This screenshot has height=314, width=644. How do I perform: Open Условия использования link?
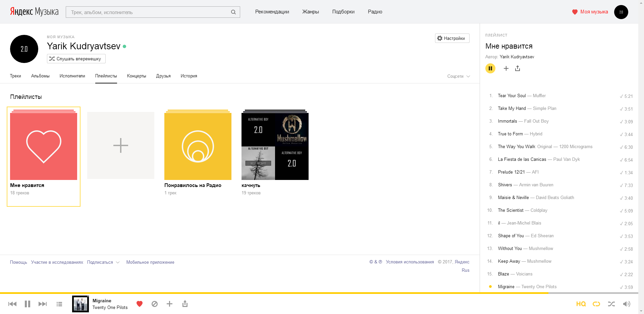410,262
